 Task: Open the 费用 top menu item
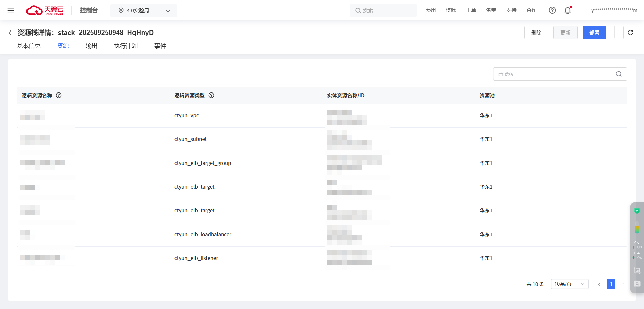tap(431, 10)
